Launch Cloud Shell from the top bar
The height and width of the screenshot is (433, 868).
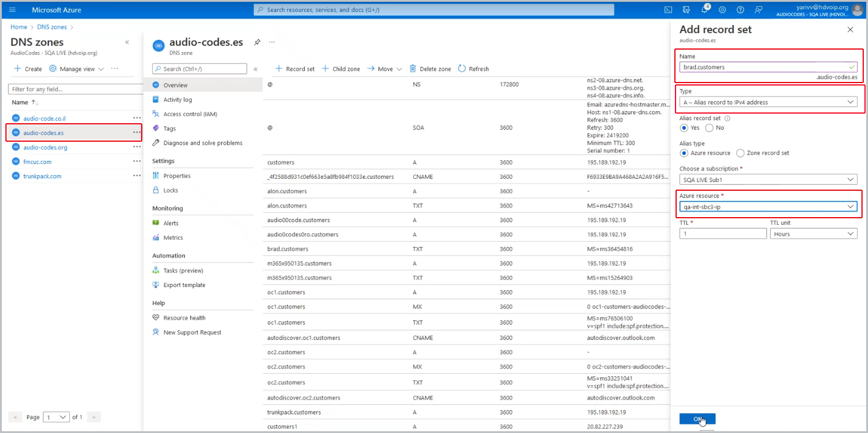coord(668,10)
